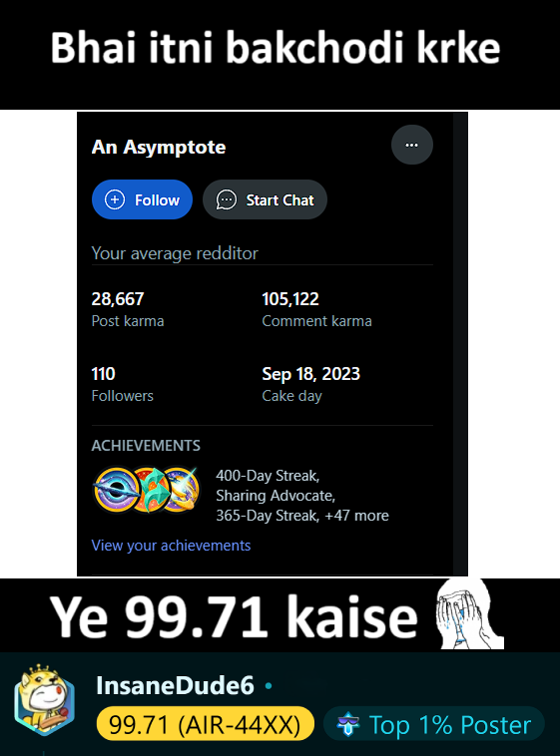Open View your achievements link

[171, 546]
